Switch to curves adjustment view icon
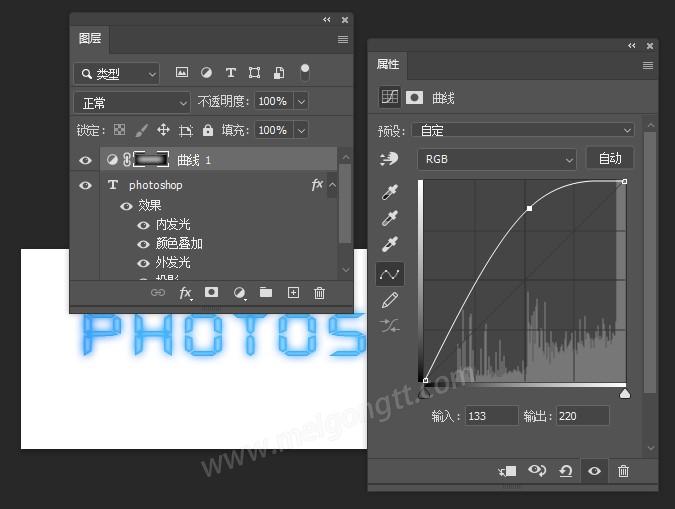Viewport: 675px width, 509px height. point(389,97)
